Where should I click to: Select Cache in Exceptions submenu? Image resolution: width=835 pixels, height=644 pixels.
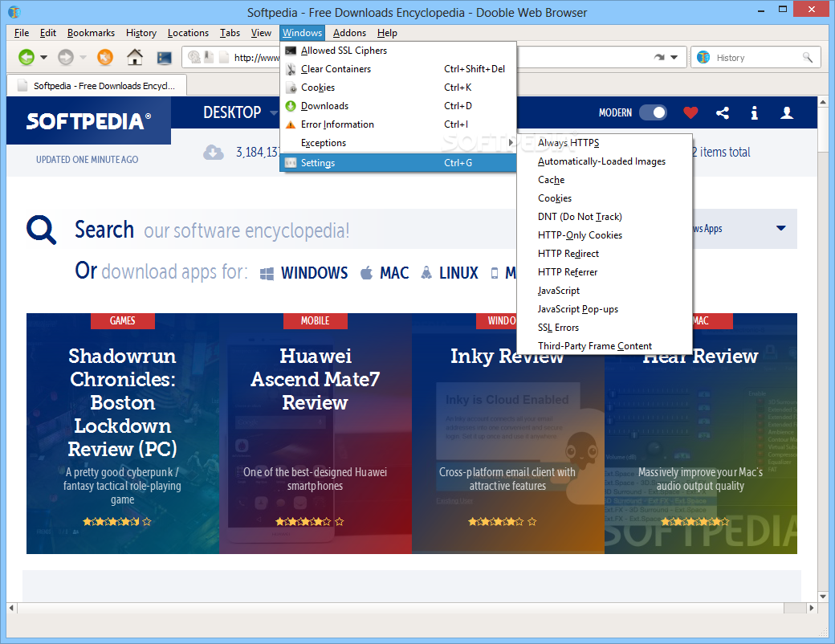[x=605, y=180]
